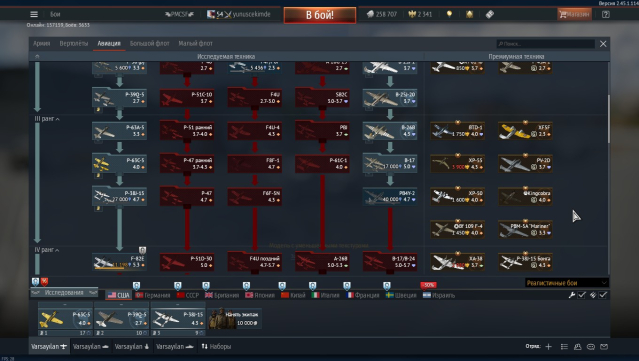Open the mail envelope icon
The height and width of the screenshot is (361, 639).
click(x=604, y=346)
